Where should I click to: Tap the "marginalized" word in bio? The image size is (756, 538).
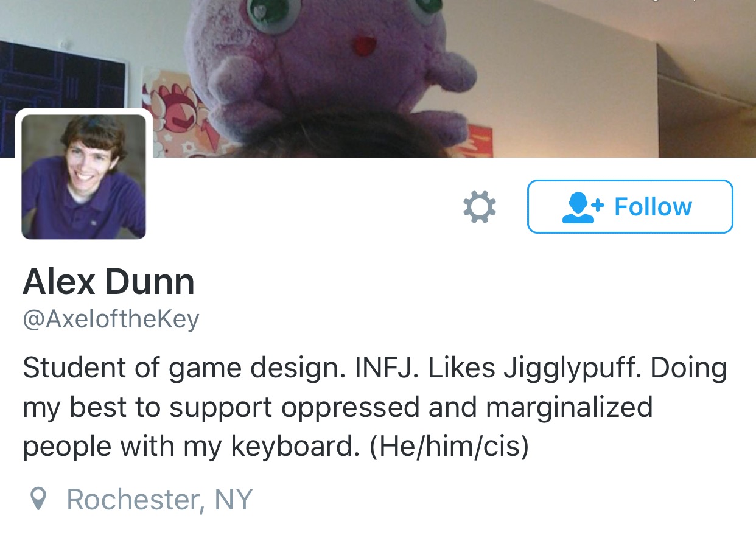tap(569, 407)
